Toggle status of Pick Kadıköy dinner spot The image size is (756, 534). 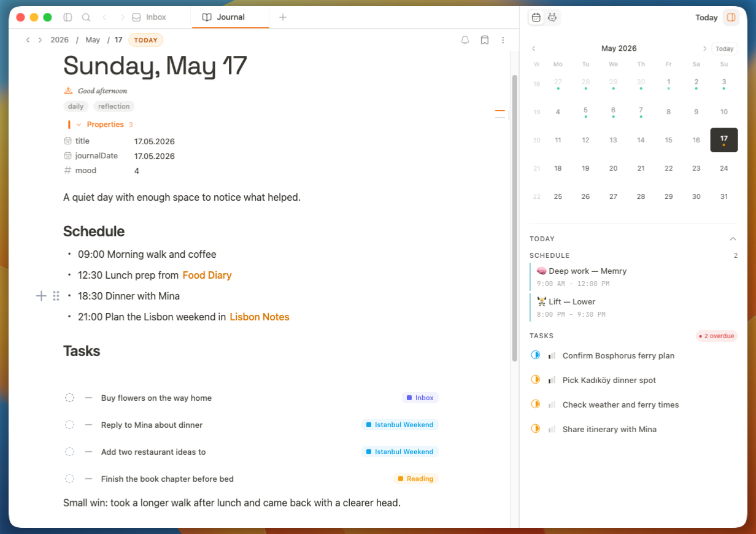pos(536,379)
